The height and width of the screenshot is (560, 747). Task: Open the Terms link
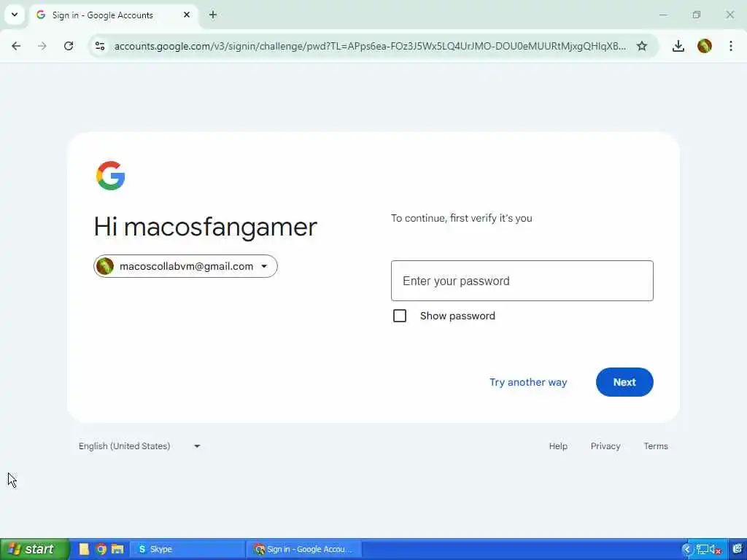pyautogui.click(x=656, y=446)
